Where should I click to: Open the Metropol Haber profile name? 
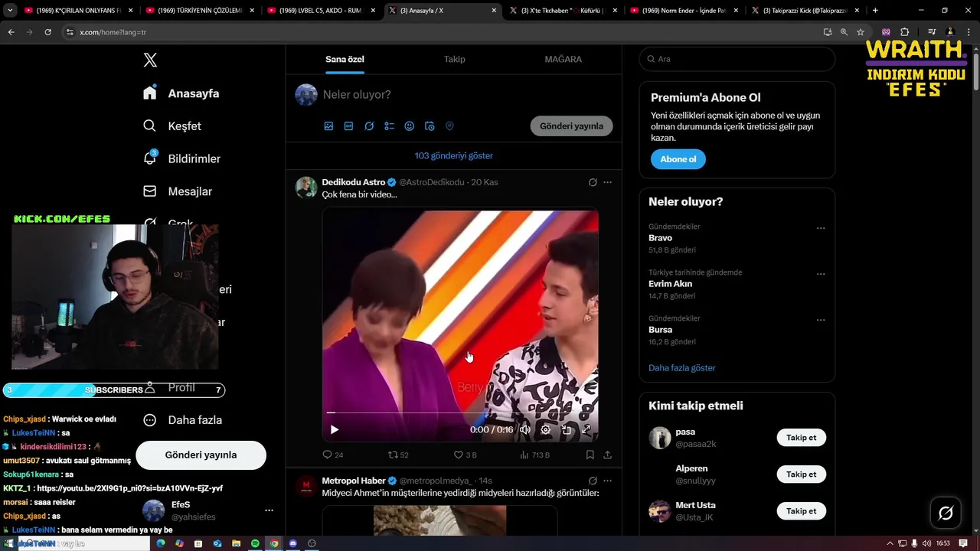354,481
